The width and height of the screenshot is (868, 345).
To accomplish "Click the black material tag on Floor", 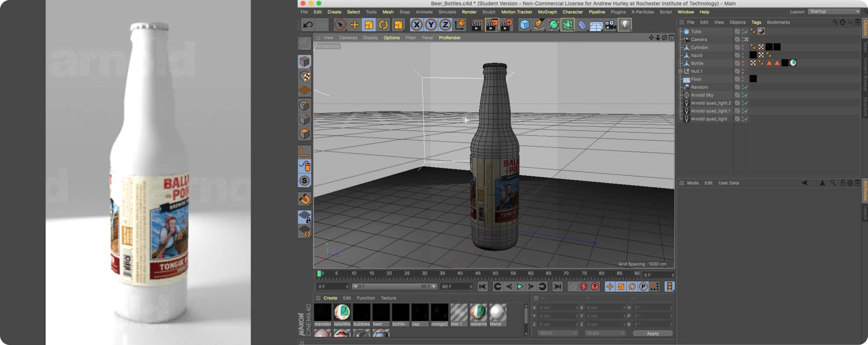I will coord(753,79).
